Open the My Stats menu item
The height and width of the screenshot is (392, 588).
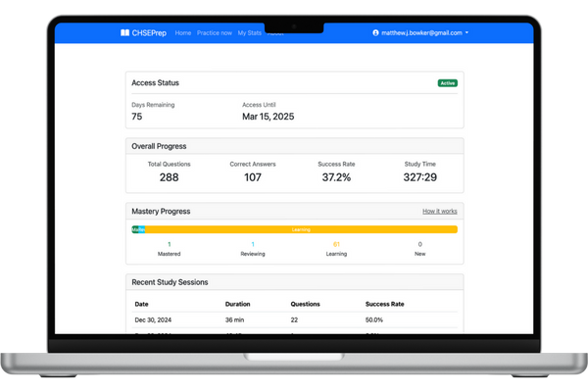pos(249,33)
